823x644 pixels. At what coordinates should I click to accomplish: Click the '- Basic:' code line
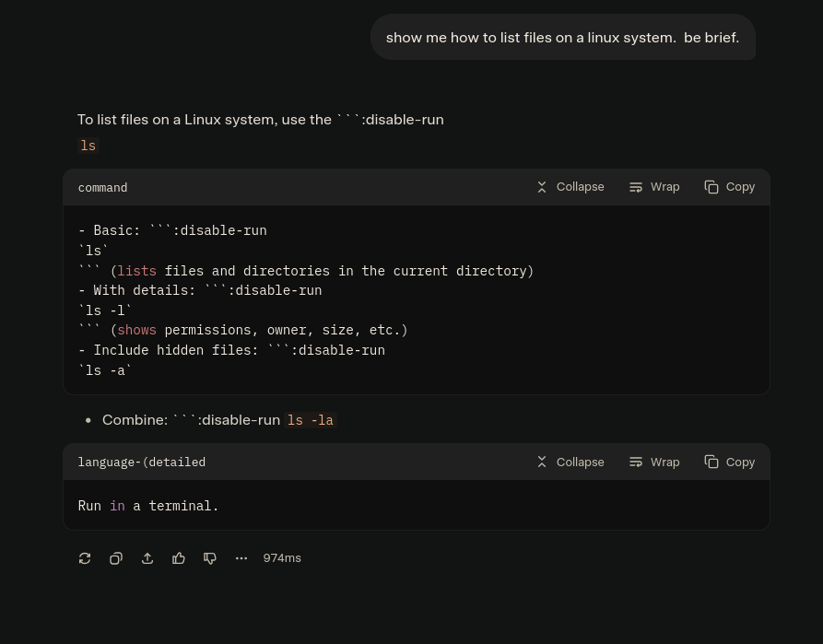(x=172, y=230)
